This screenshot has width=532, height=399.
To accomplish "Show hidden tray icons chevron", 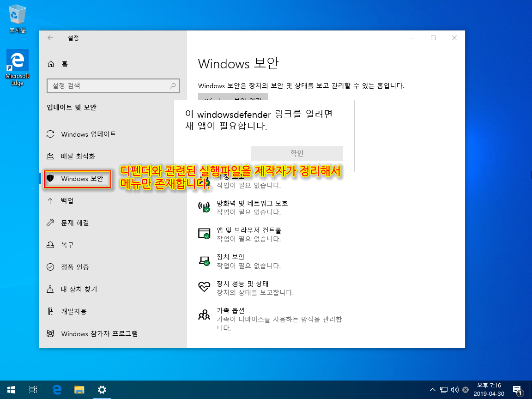I will [432, 389].
